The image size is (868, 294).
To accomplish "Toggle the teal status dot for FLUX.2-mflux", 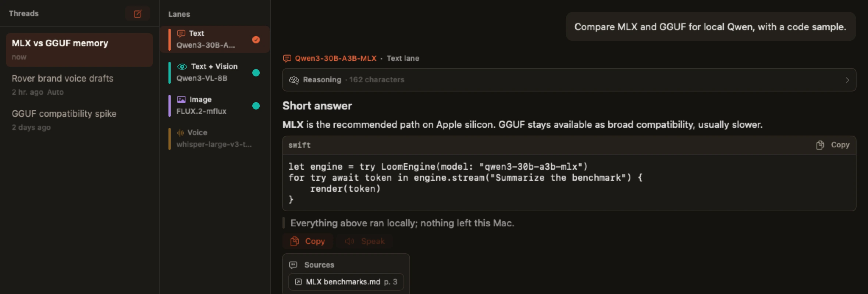I will pos(256,106).
